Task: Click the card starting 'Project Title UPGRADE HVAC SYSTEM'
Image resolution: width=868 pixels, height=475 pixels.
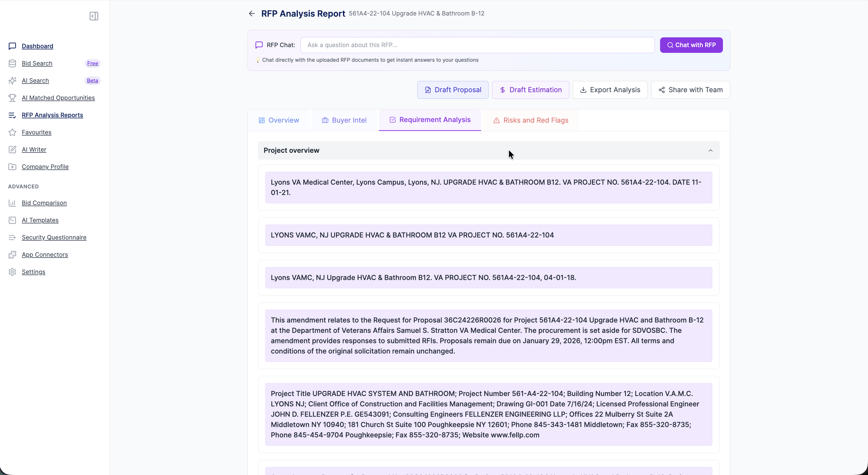Action: pyautogui.click(x=489, y=414)
